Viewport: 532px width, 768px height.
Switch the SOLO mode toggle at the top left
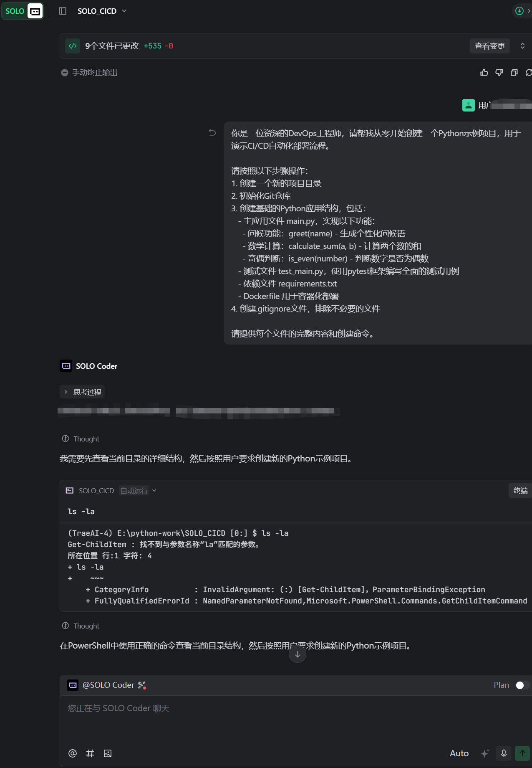22,11
